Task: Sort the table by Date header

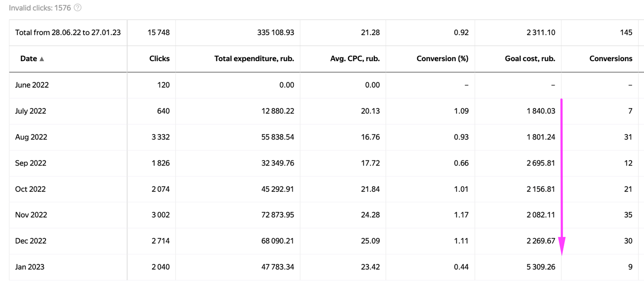Action: (x=28, y=59)
